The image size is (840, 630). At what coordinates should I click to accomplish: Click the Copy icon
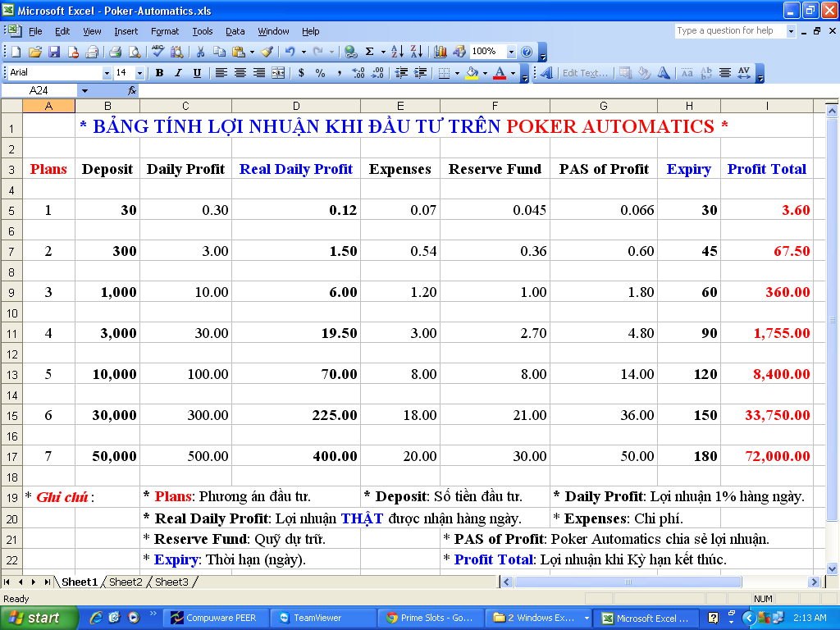tap(219, 52)
